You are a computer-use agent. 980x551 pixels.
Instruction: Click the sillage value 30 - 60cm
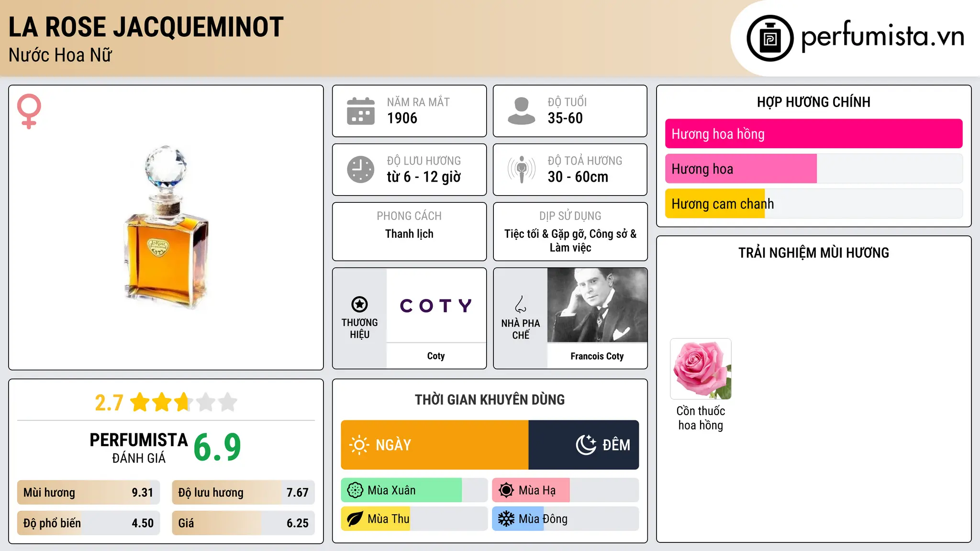[578, 177]
